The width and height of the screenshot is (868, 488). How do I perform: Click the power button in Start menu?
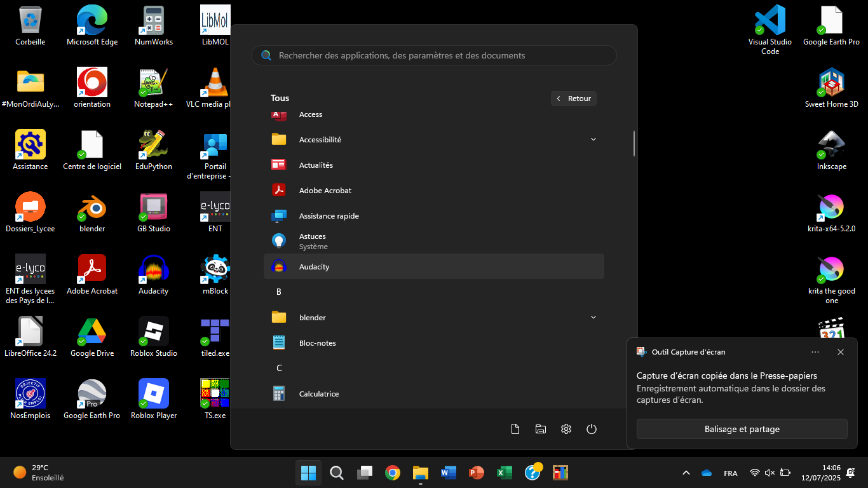(x=592, y=429)
